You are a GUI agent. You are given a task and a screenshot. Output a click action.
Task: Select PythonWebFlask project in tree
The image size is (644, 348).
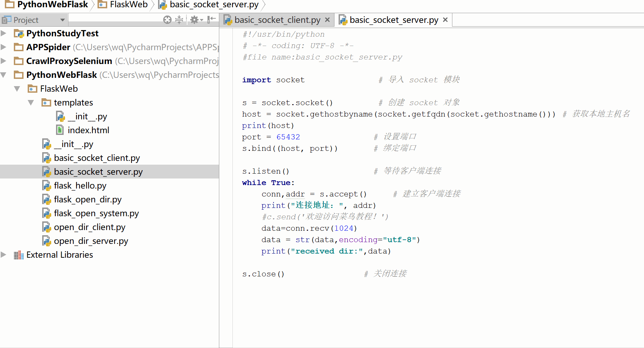(62, 75)
